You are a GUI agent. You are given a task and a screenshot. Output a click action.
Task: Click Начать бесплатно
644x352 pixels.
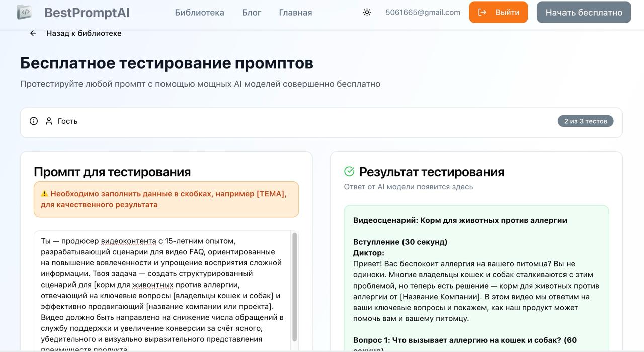584,12
